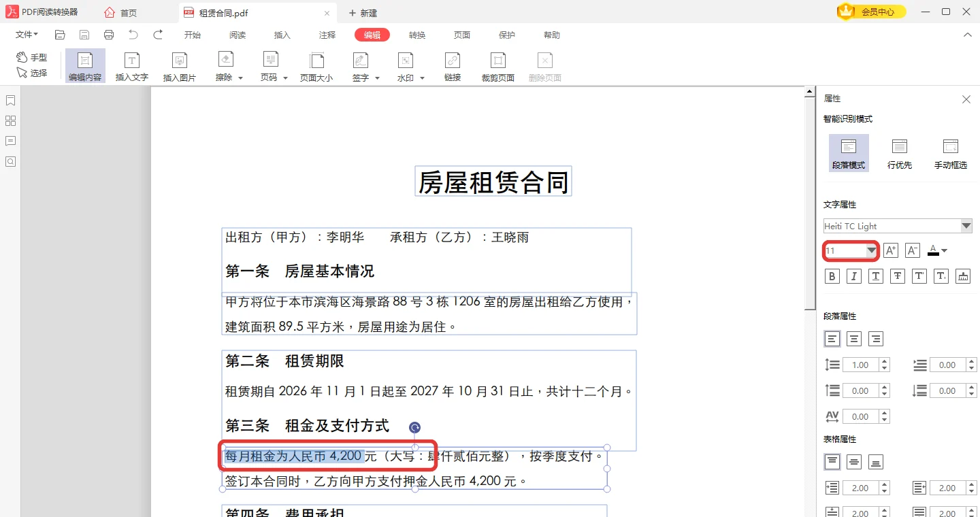The height and width of the screenshot is (517, 980).
Task: Choose the 插入文字 tool
Action: pyautogui.click(x=132, y=66)
